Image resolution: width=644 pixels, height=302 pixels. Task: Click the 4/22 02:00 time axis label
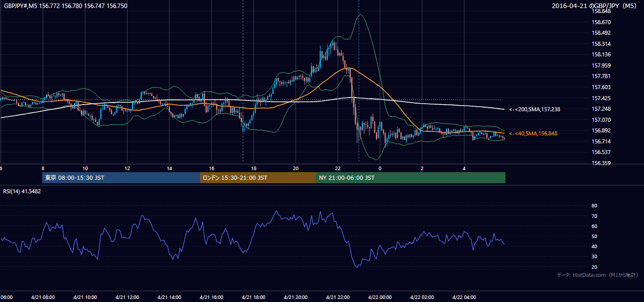pos(422,297)
